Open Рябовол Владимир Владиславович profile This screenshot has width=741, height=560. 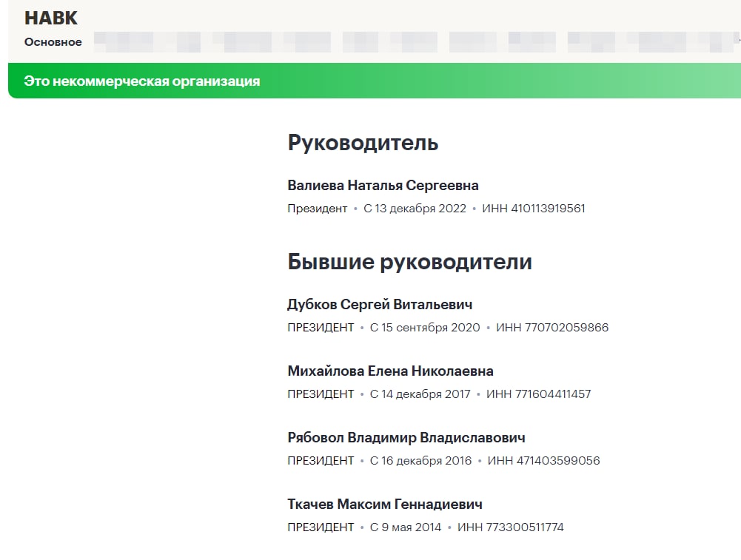point(406,438)
